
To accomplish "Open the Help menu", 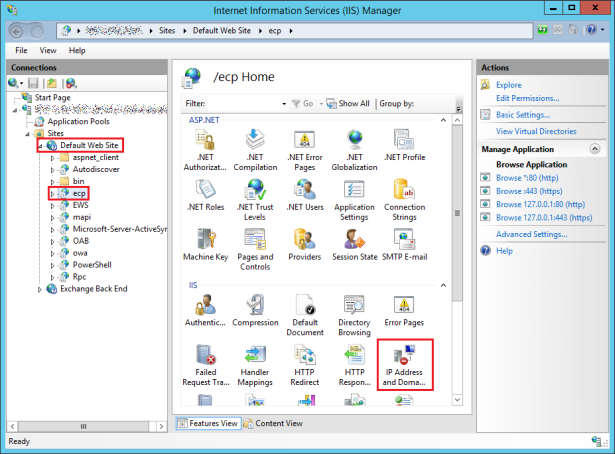I will [x=77, y=51].
